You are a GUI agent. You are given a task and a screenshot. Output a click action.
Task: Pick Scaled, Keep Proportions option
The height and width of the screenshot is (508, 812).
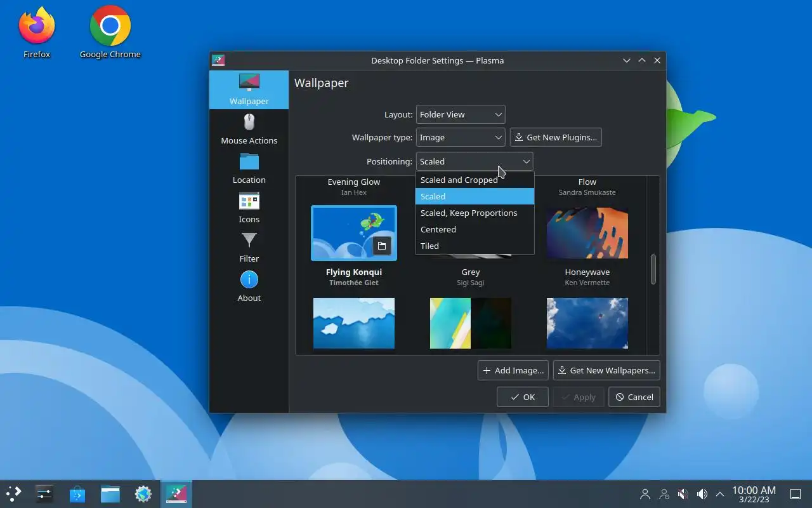(475, 213)
